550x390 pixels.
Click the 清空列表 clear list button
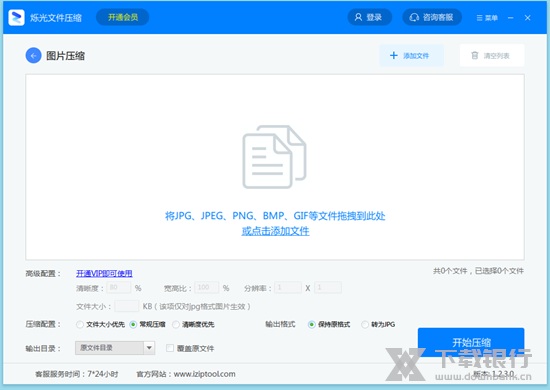pos(492,55)
